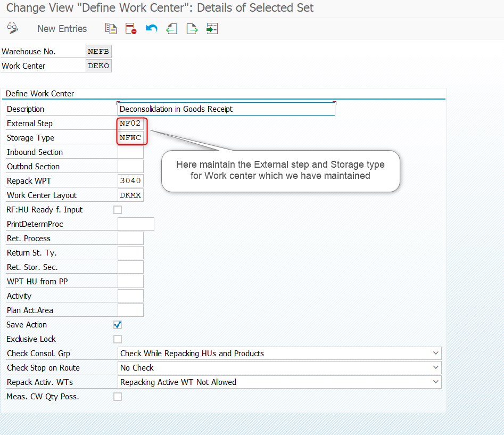Screen dimensions: 504x435
Task: Click the Work Center Layout field DKMX
Action: 130,195
